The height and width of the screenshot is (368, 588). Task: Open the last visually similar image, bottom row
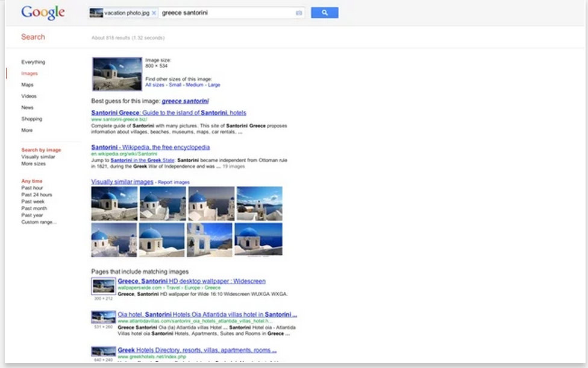click(x=258, y=240)
